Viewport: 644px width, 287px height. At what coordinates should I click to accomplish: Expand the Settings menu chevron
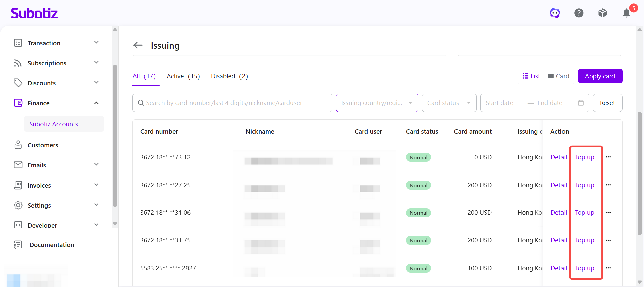[x=96, y=205]
